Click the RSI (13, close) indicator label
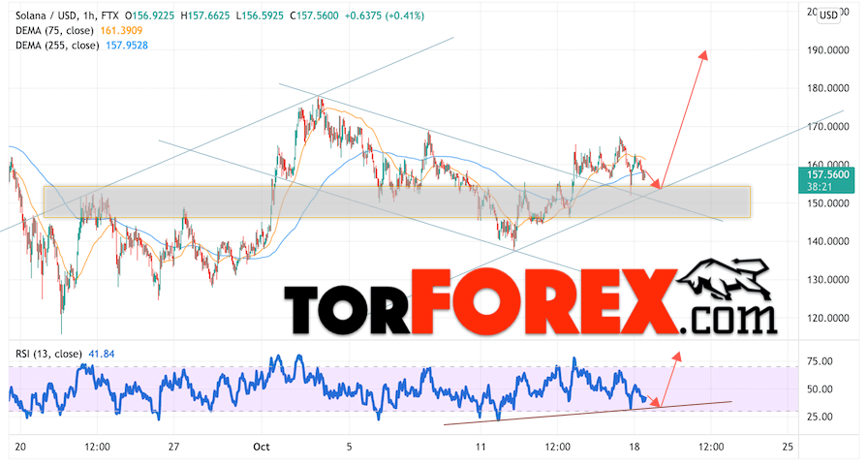Image resolution: width=868 pixels, height=465 pixels. [x=48, y=354]
